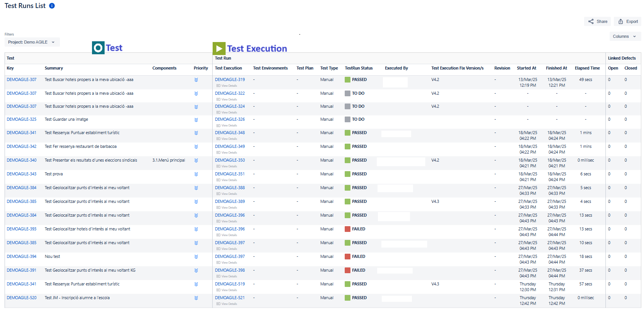Click View Details under DEMOAGILE-319

[227, 86]
